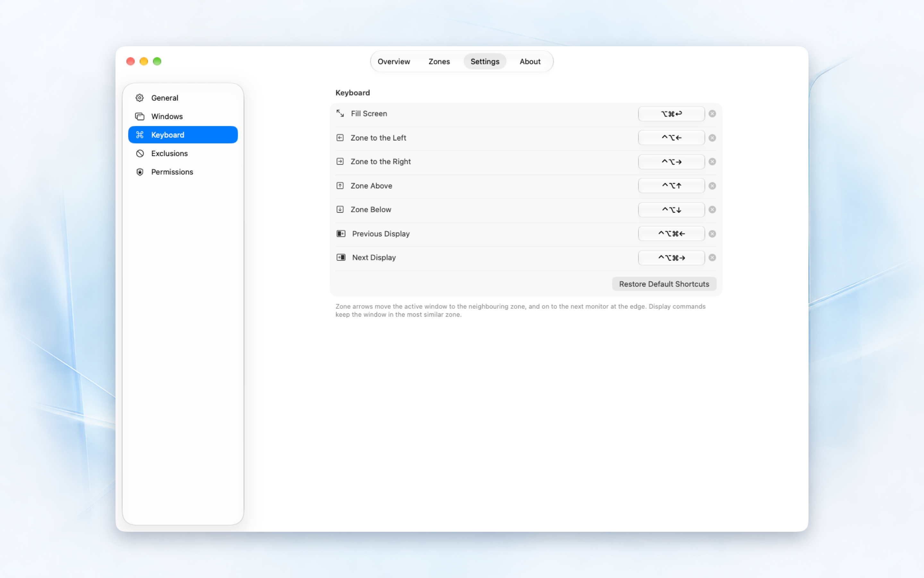Zoom the window with green button

(157, 61)
